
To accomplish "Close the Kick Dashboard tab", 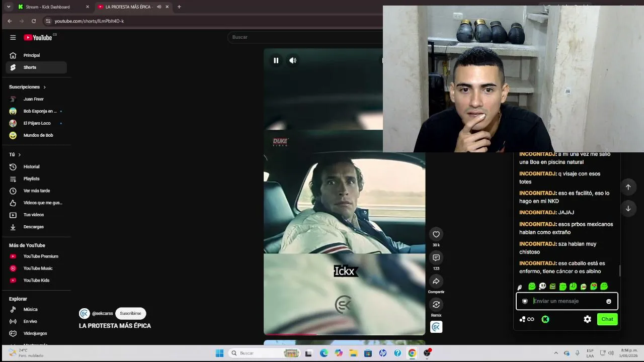I will pos(88,7).
